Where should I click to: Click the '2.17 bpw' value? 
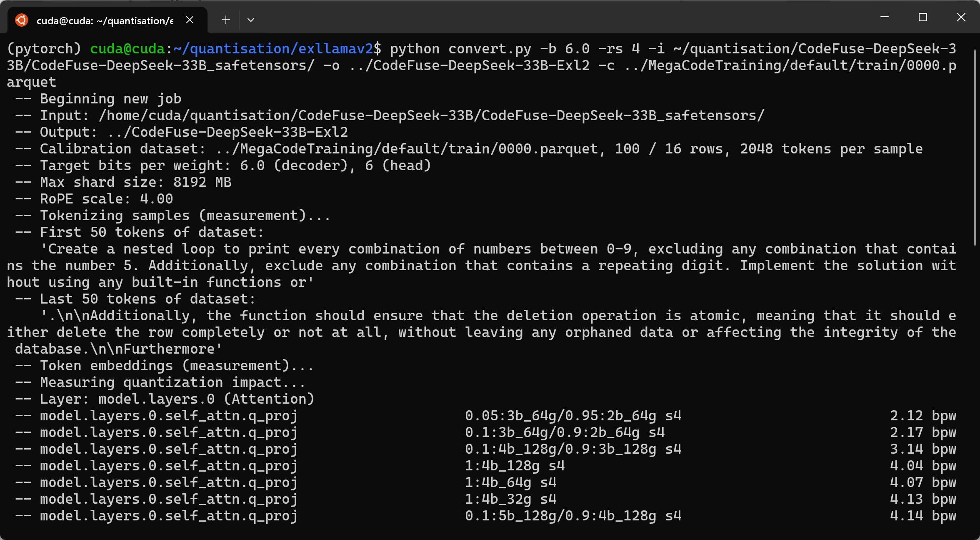point(923,432)
